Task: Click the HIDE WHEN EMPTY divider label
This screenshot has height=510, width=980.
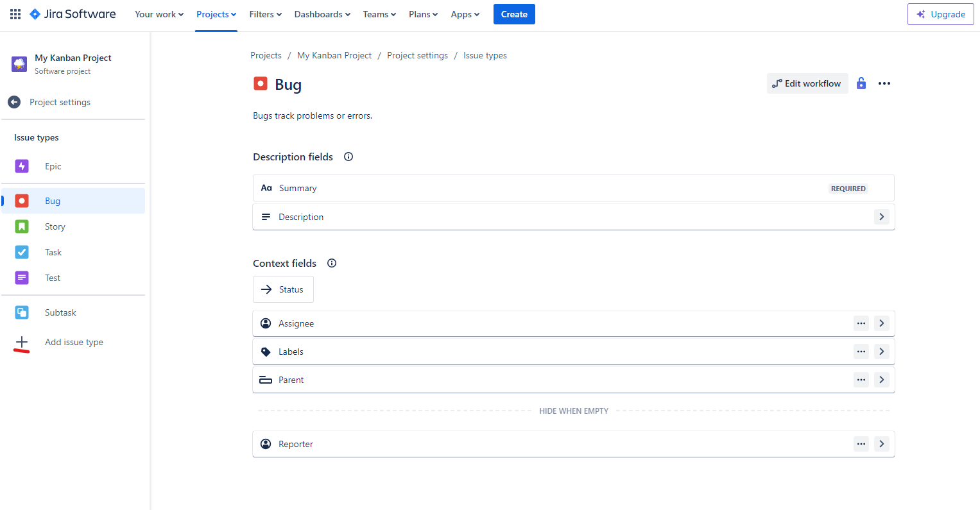Action: pos(574,411)
